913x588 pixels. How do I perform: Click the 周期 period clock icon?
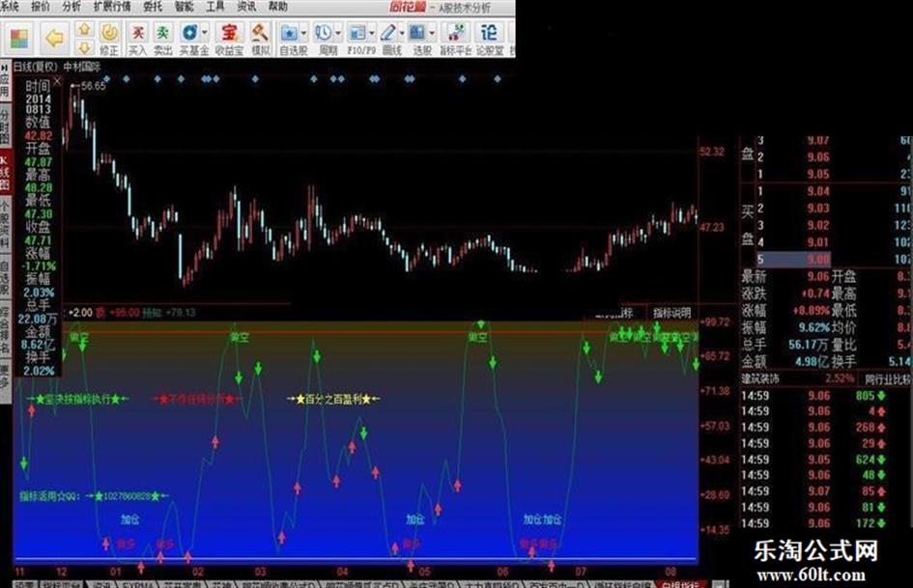click(x=323, y=33)
